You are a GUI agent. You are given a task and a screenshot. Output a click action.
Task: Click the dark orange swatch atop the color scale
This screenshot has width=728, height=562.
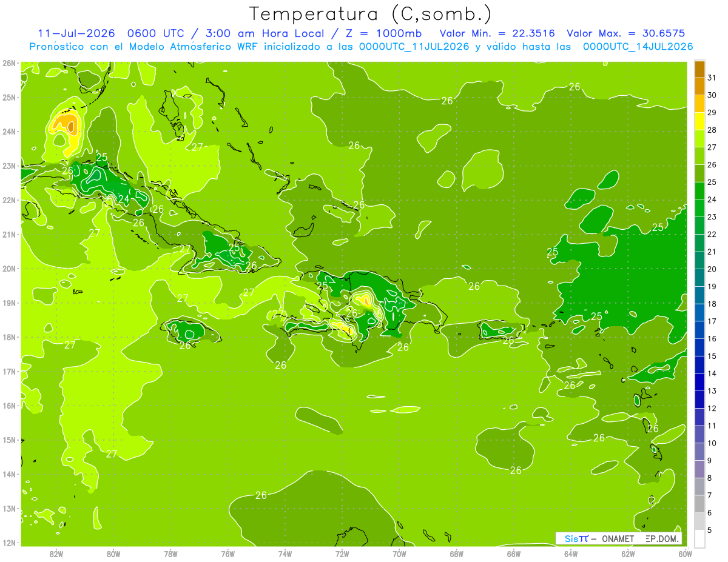699,69
